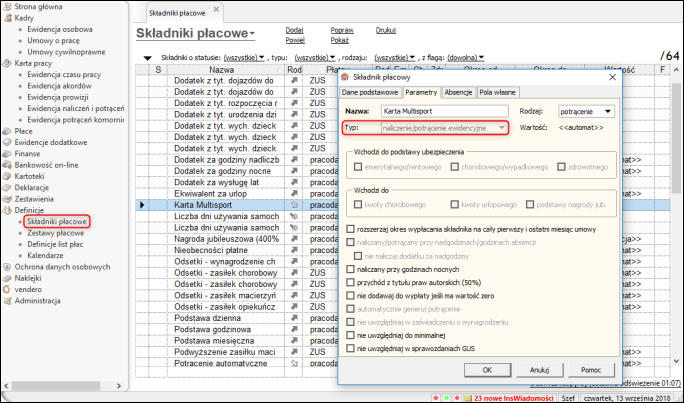
Task: Toggle kwoty chorobowego checkbox
Action: click(358, 205)
